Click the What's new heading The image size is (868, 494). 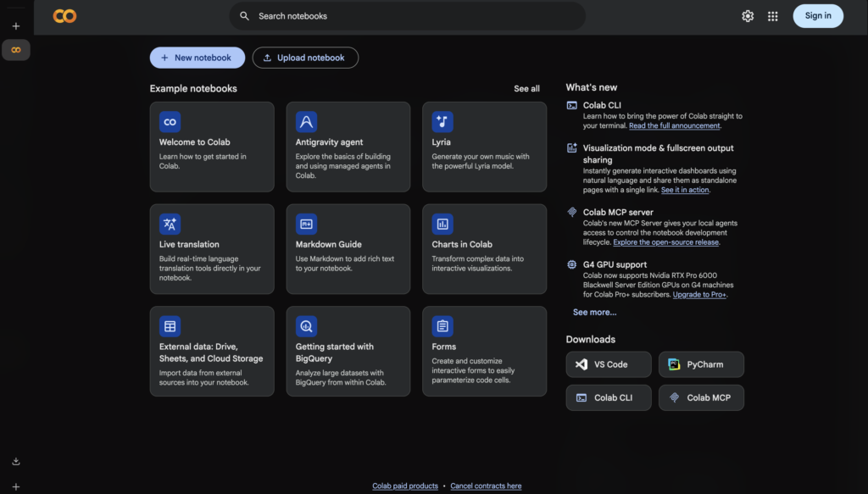[x=591, y=87]
